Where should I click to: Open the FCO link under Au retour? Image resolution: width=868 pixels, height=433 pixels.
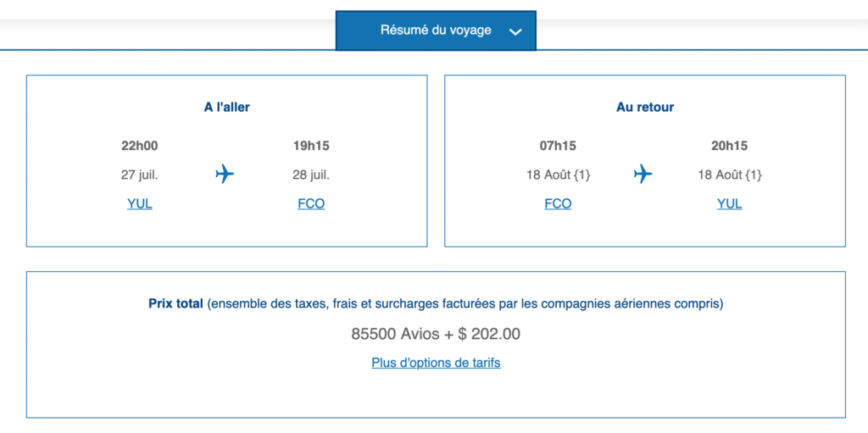pyautogui.click(x=558, y=203)
